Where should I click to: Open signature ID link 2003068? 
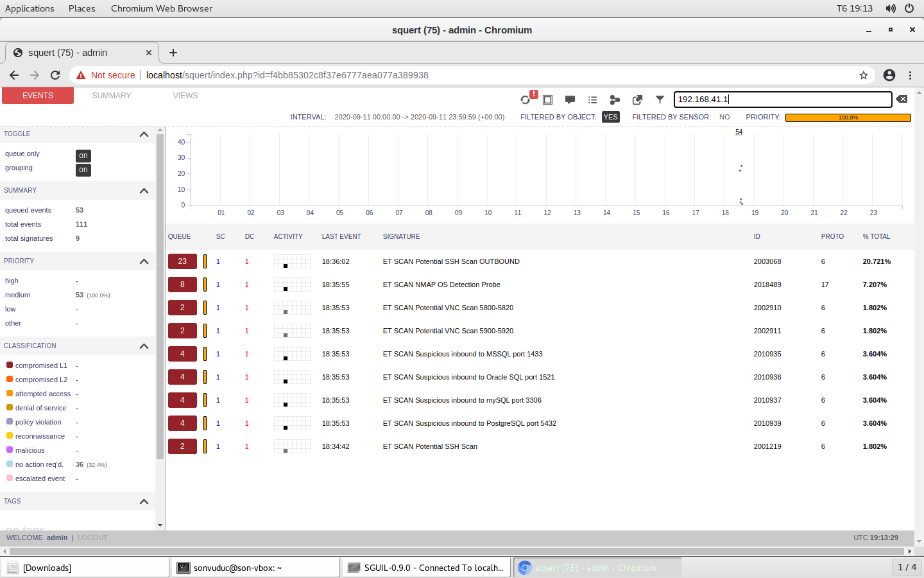click(x=767, y=261)
